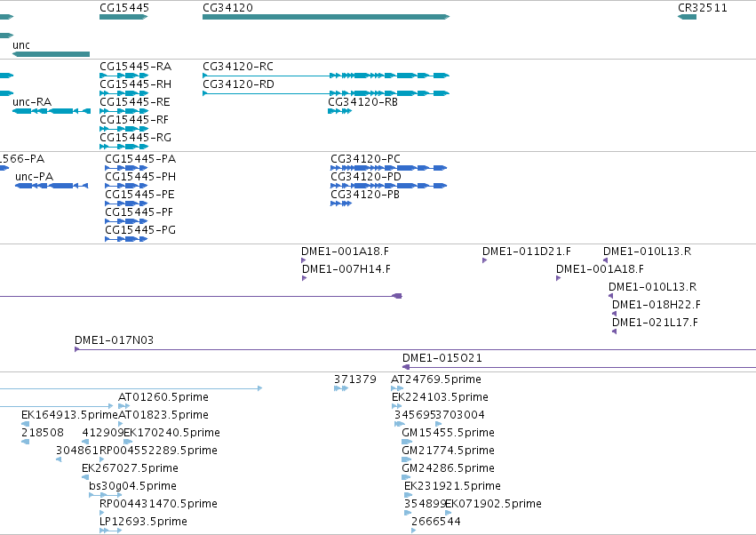
Task: Click the CG34120-RD transcript
Action: click(326, 93)
